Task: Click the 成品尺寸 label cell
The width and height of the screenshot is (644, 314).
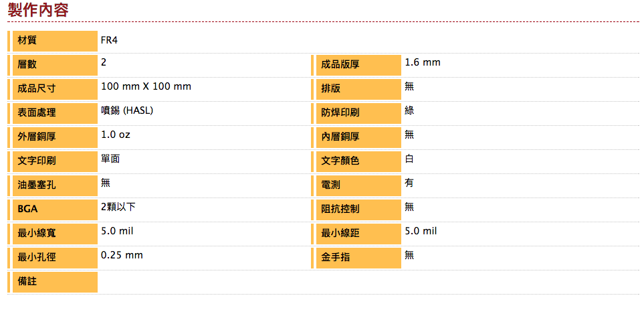Action: click(x=55, y=89)
